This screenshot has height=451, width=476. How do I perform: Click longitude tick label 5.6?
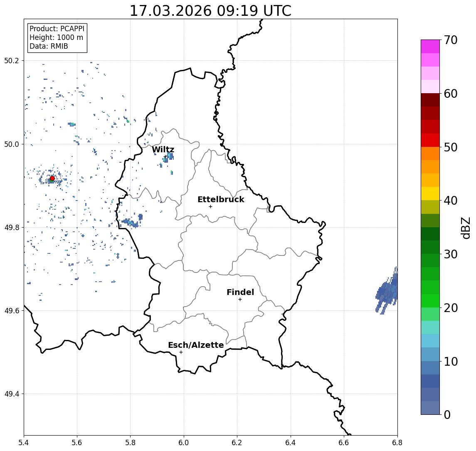[77, 443]
